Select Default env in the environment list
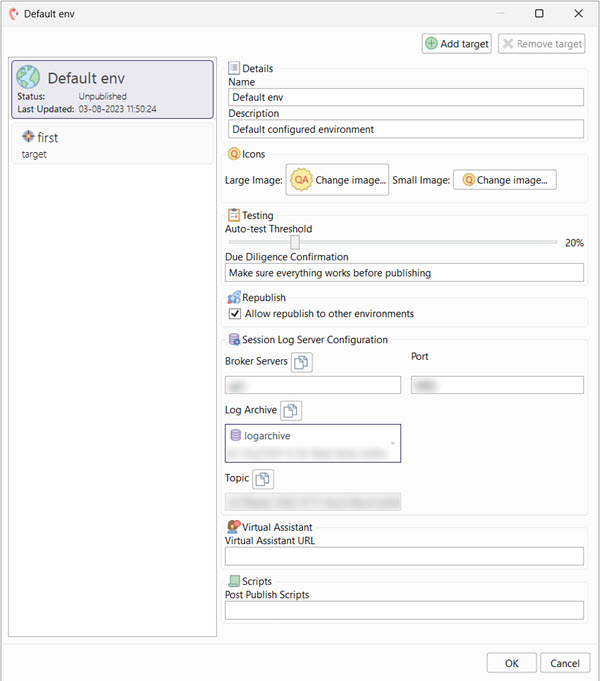 coord(110,89)
